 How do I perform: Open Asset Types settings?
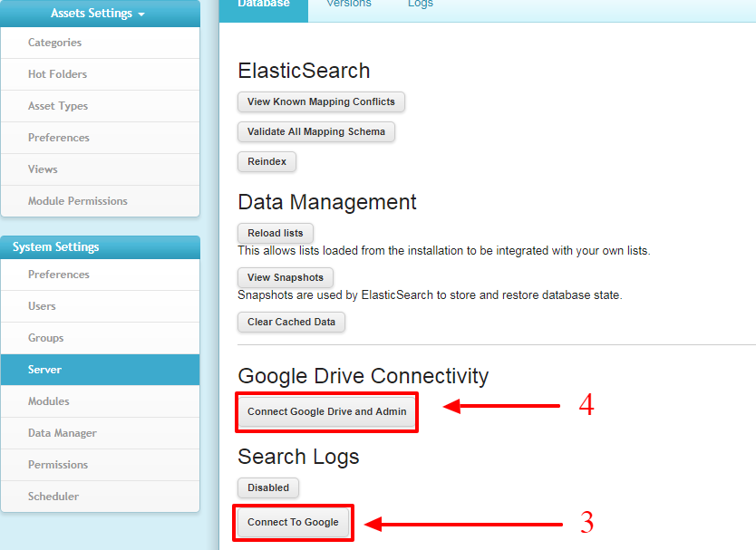[x=101, y=106]
